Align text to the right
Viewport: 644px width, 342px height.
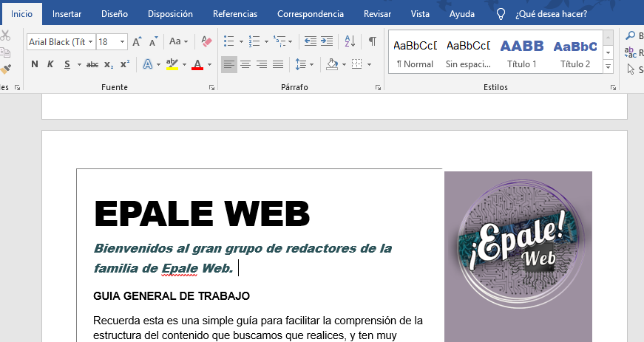point(262,64)
